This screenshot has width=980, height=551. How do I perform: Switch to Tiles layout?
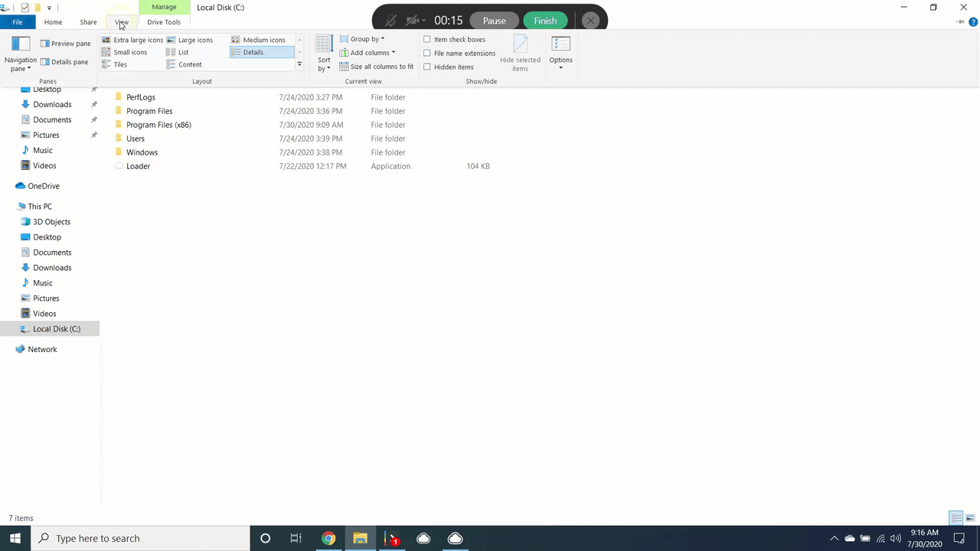coord(115,64)
